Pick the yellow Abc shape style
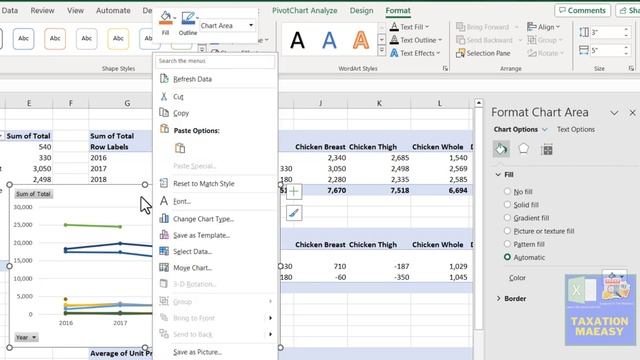Viewport: 640px width, 360px height. click(x=118, y=39)
